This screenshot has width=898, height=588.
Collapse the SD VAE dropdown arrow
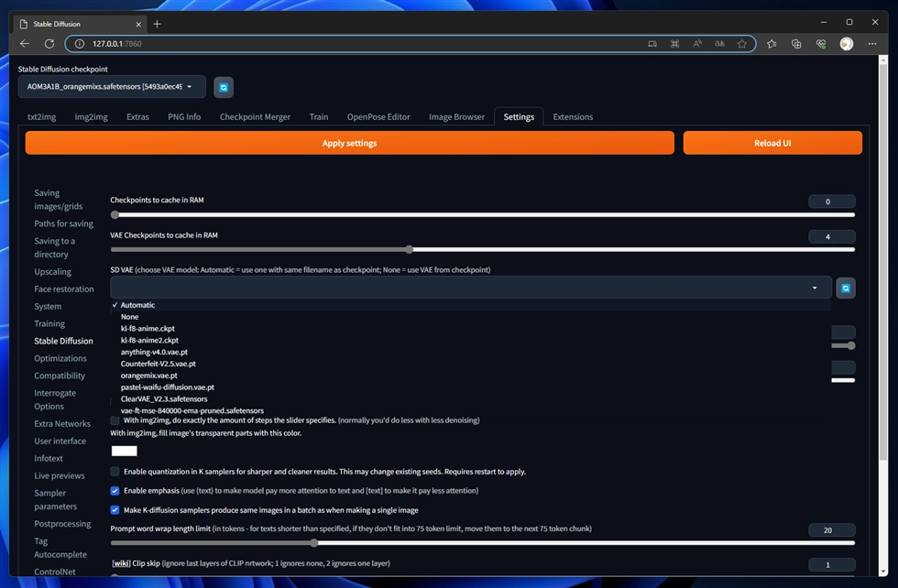click(815, 288)
